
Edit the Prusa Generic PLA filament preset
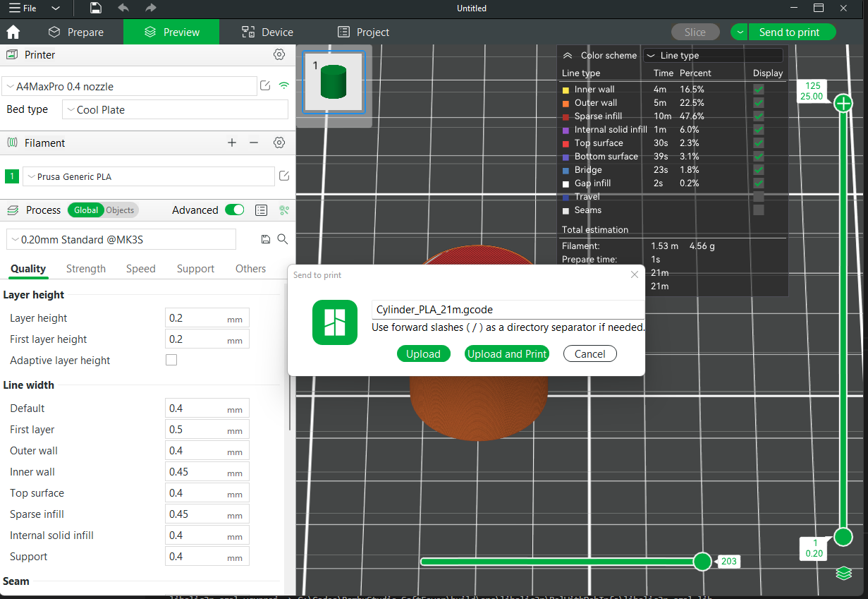point(284,176)
